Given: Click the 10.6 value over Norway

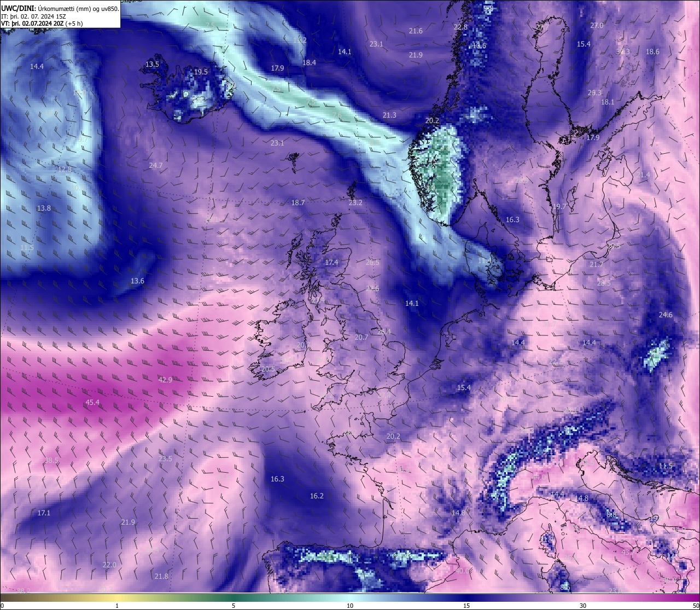Looking at the screenshot, I should (x=479, y=45).
